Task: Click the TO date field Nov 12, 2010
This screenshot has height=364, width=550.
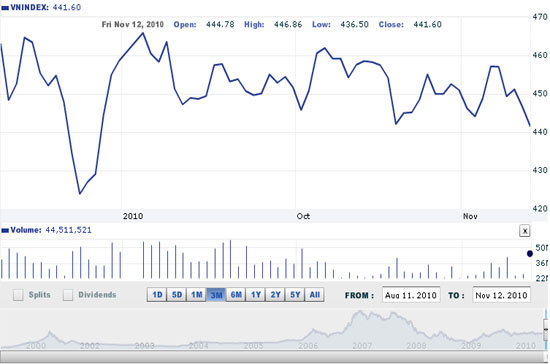Action: (501, 295)
